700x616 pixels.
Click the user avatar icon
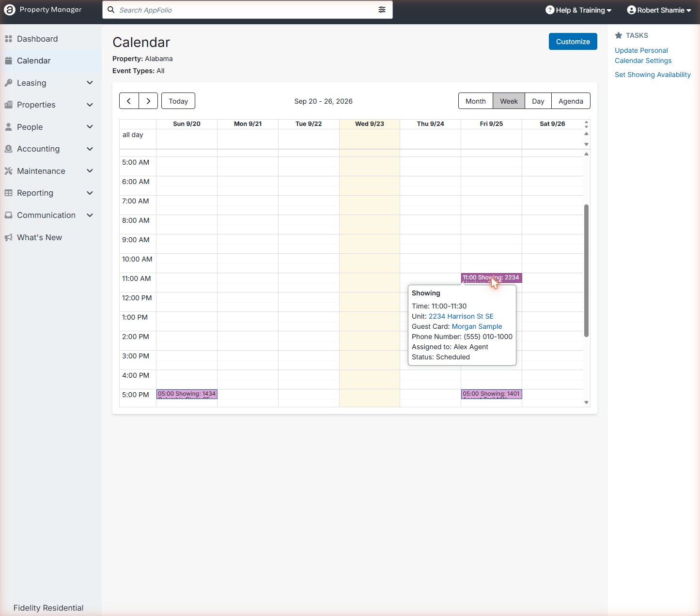pyautogui.click(x=631, y=10)
